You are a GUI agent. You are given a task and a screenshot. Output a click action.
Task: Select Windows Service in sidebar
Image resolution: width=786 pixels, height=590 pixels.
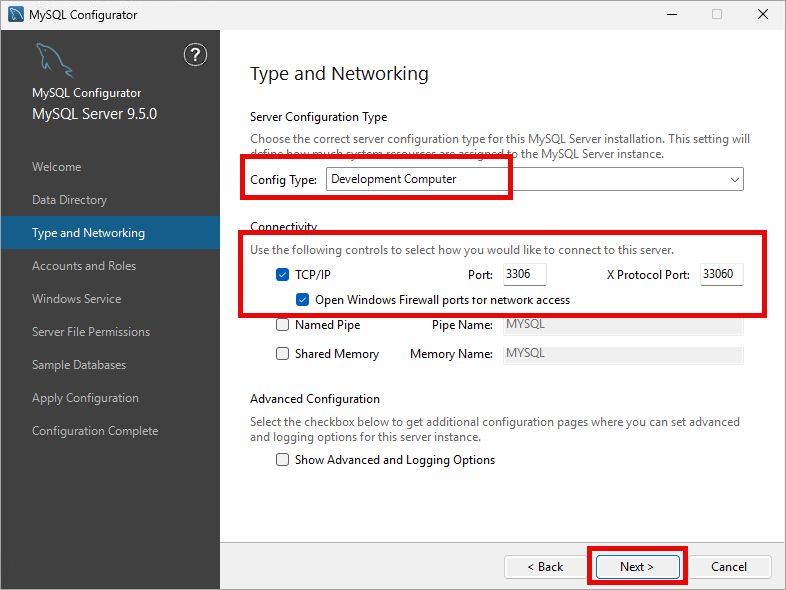[76, 299]
